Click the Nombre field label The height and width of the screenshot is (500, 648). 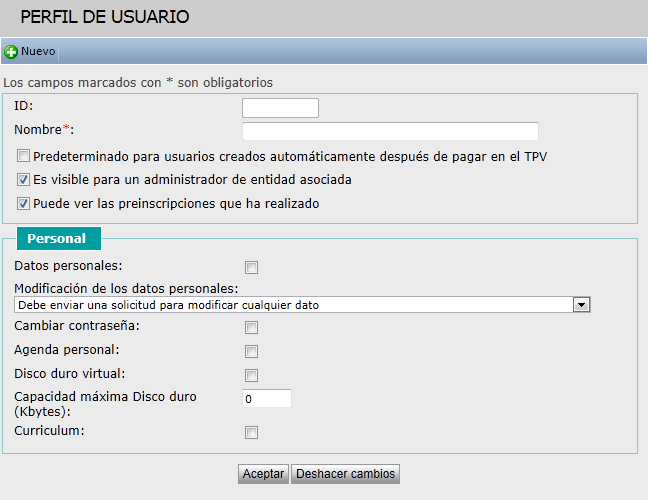point(44,130)
